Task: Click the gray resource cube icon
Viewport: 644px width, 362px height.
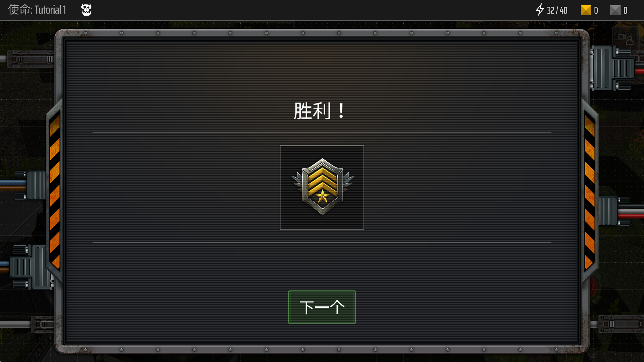Action: pyautogui.click(x=615, y=10)
